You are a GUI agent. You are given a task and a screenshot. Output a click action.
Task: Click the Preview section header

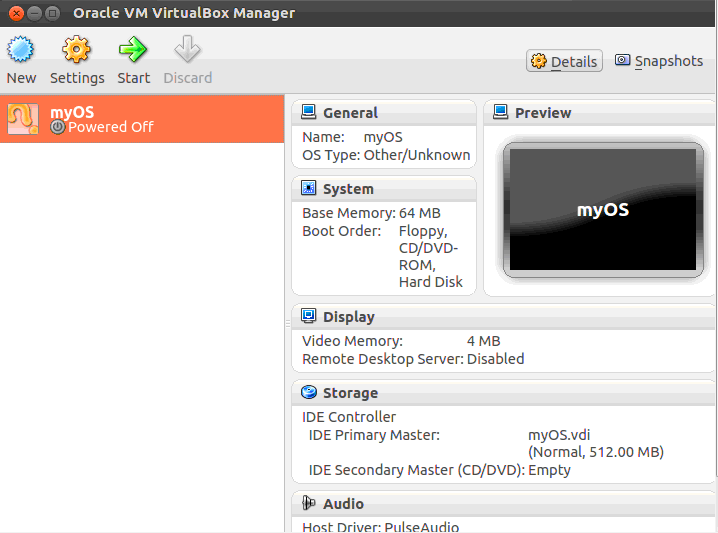(599, 113)
